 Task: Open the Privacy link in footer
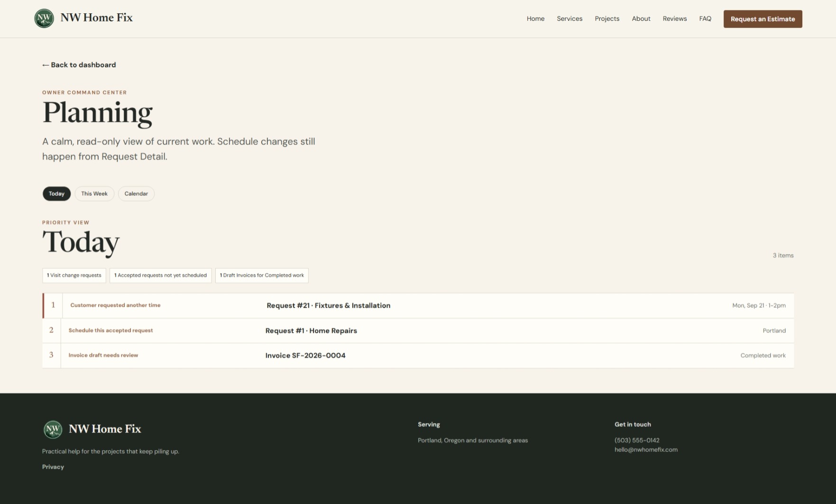pos(53,467)
